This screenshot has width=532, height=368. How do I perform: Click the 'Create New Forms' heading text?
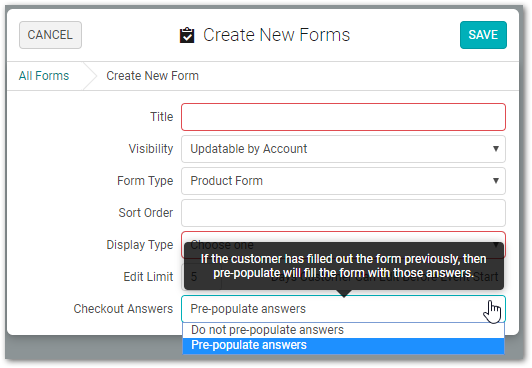click(276, 35)
